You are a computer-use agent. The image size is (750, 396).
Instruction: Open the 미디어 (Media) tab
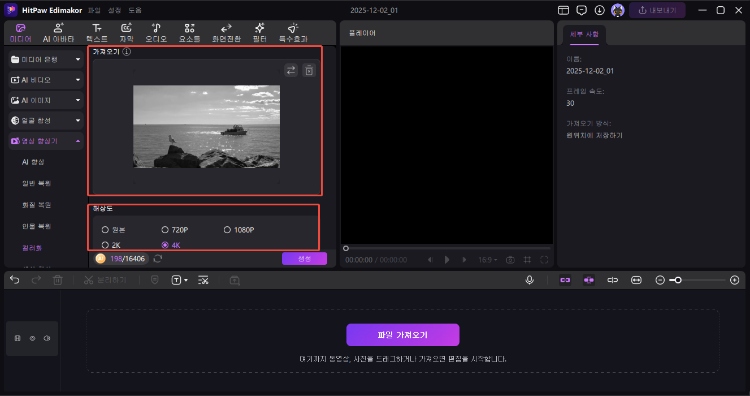click(x=21, y=33)
